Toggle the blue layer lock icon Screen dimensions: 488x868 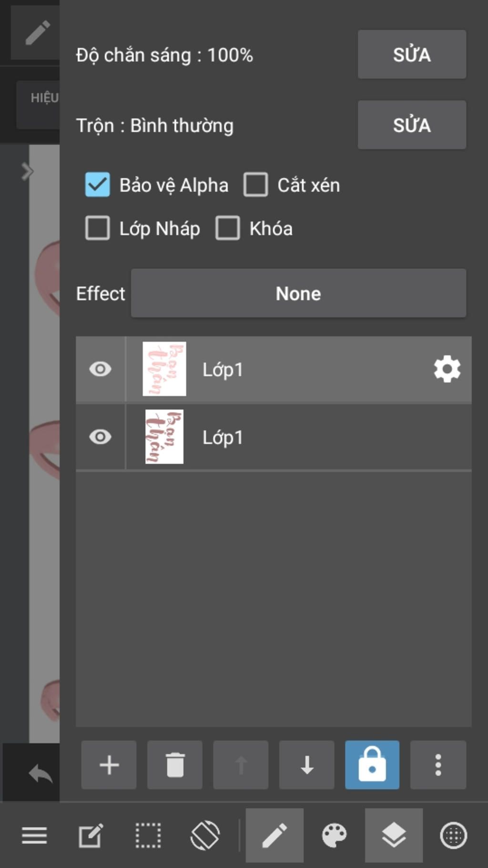(x=372, y=765)
